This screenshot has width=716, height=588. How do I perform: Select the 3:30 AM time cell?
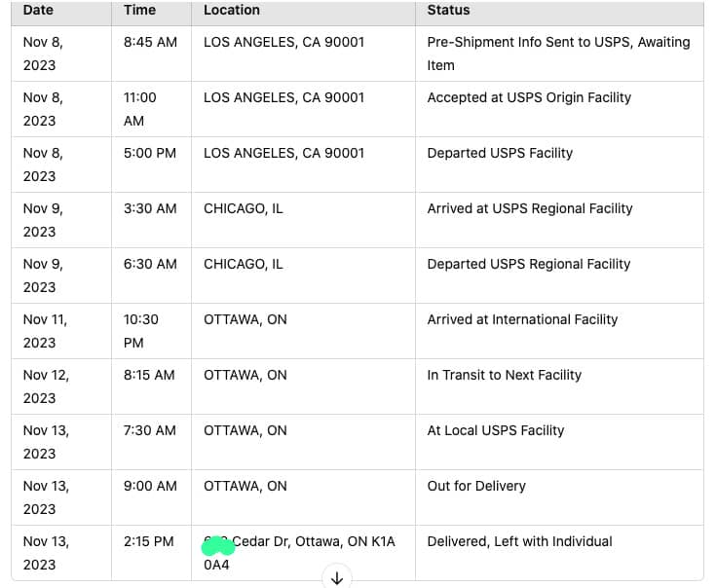tap(150, 208)
